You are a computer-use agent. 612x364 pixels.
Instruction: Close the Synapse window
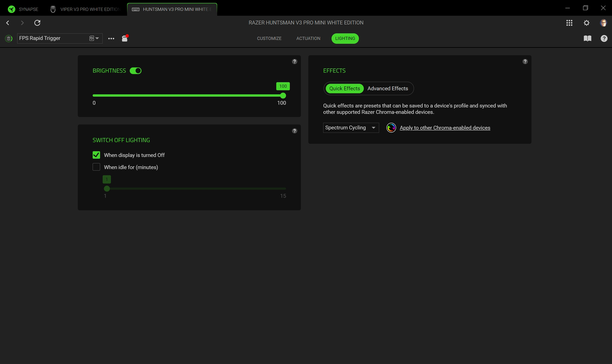603,8
